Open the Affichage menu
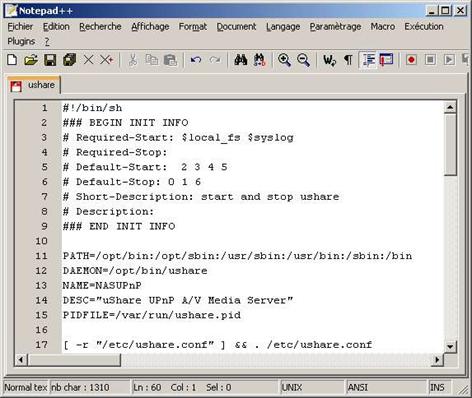472x398 pixels. click(150, 26)
